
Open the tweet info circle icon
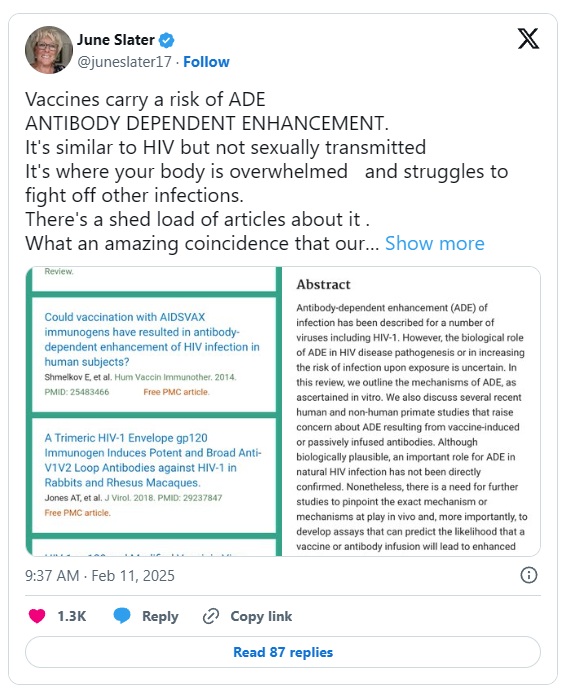528,575
